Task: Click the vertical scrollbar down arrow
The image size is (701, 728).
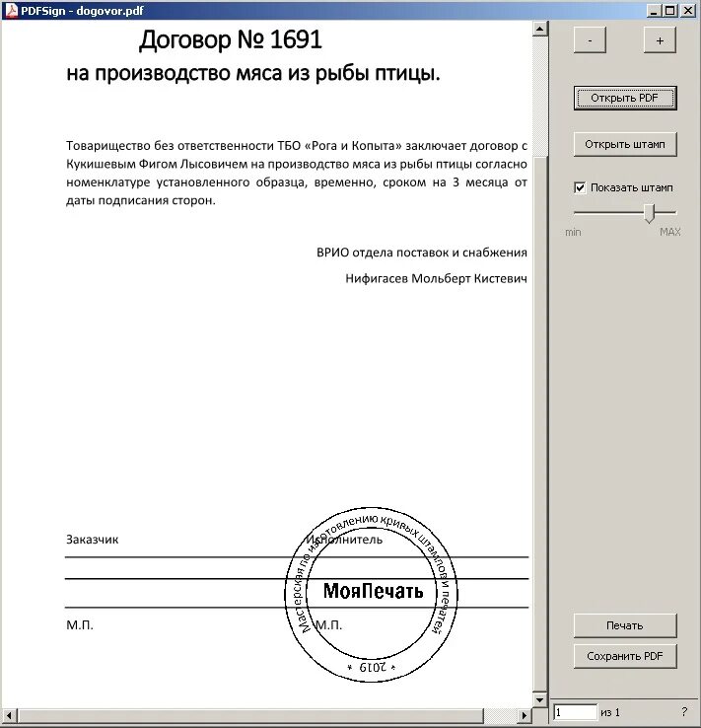Action: pyautogui.click(x=539, y=699)
